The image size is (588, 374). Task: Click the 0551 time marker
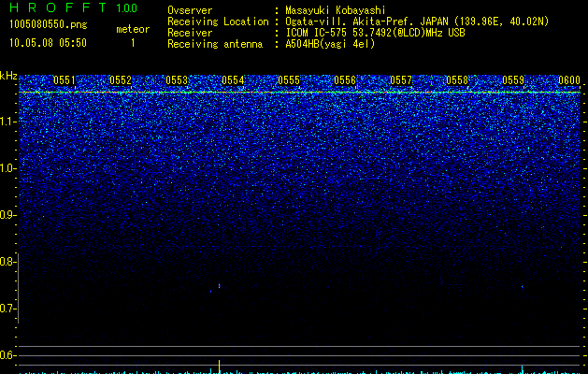(x=65, y=80)
